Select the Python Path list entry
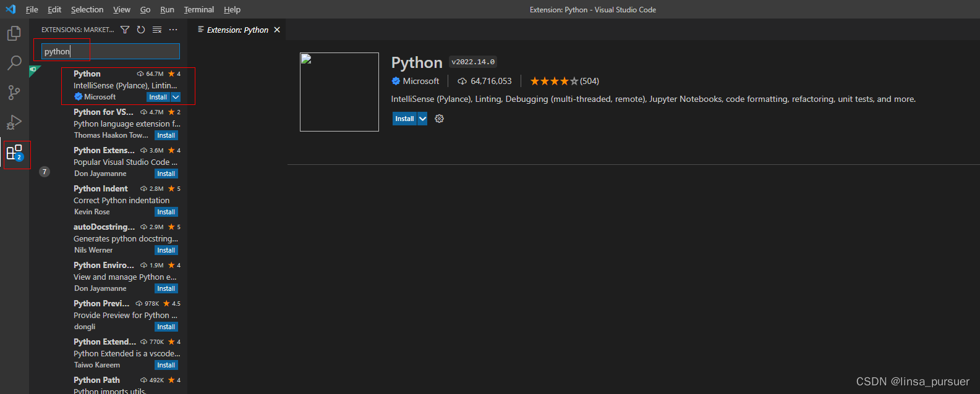This screenshot has width=980, height=394. (108, 384)
